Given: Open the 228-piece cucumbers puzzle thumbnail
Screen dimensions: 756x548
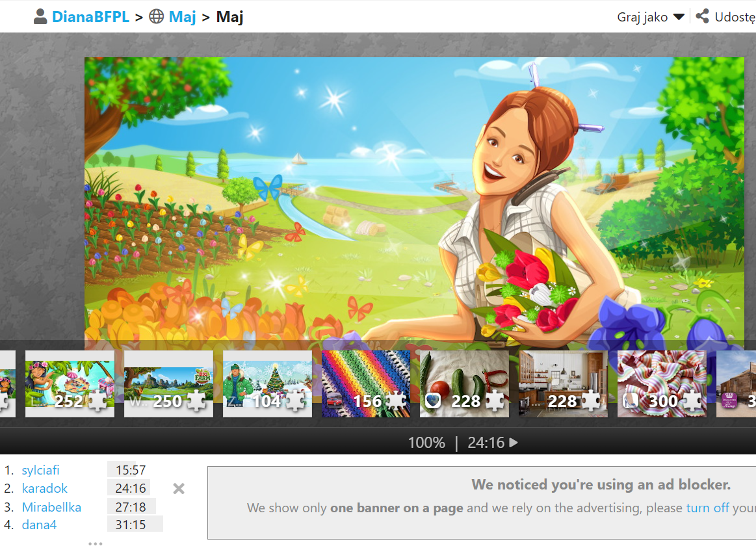Looking at the screenshot, I should [464, 384].
